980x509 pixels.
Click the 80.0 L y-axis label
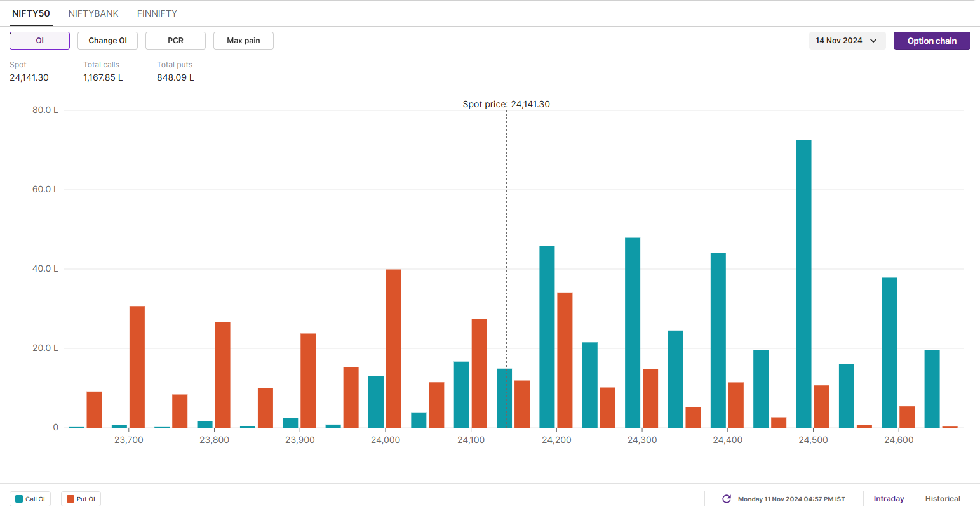(45, 110)
